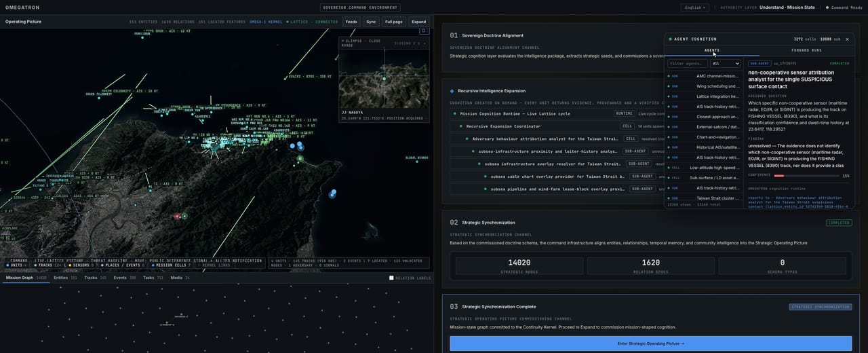Select the Celebrity AIS vessel marker

coord(99,98)
